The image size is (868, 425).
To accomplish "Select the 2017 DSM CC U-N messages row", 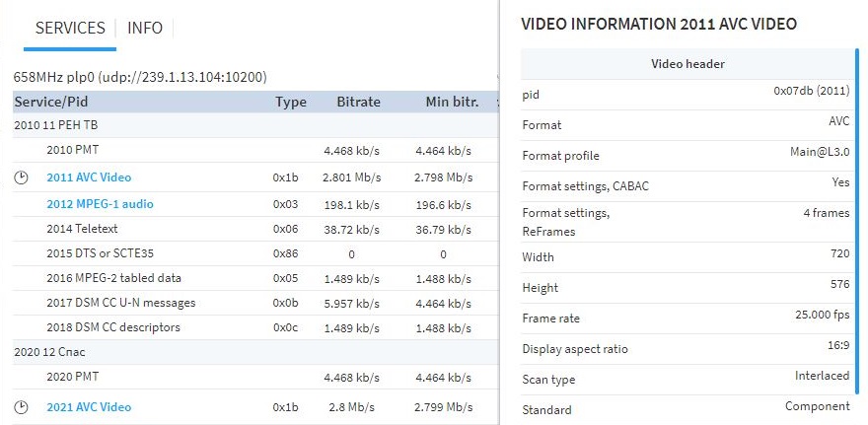I will click(120, 303).
